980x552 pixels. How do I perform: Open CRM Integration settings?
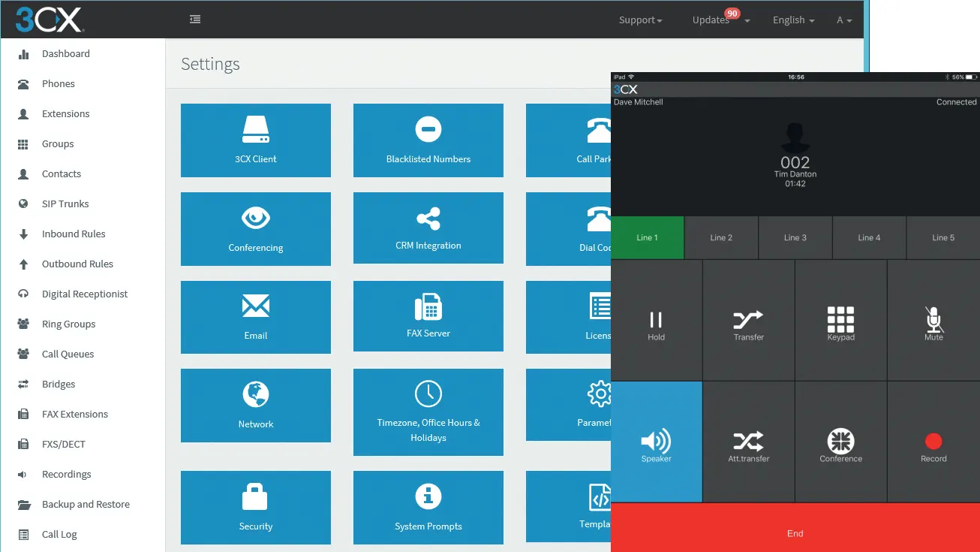(x=428, y=228)
